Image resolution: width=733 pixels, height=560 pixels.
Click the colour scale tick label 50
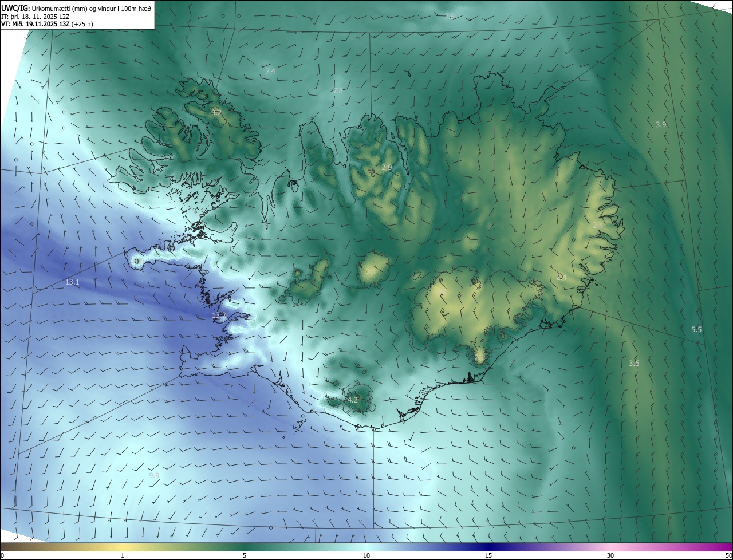(x=728, y=555)
